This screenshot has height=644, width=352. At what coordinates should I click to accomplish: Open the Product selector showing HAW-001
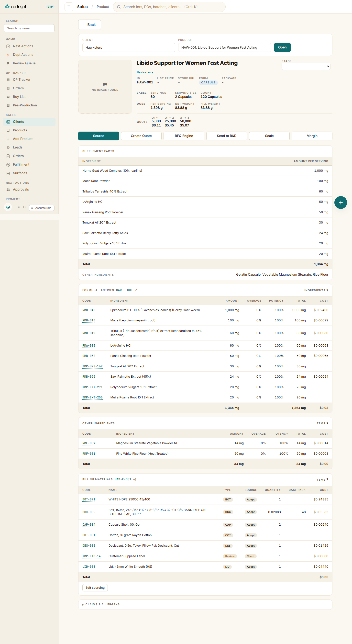tap(224, 47)
